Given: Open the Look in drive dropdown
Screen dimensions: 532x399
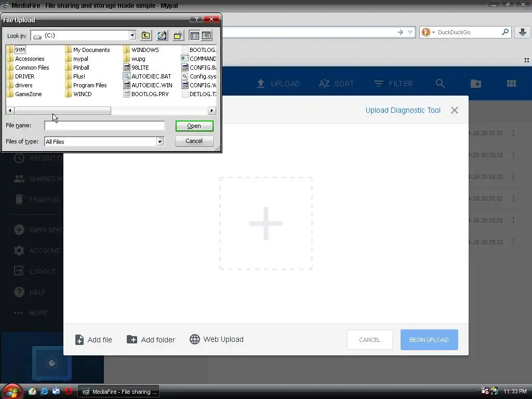Looking at the screenshot, I should (132, 35).
